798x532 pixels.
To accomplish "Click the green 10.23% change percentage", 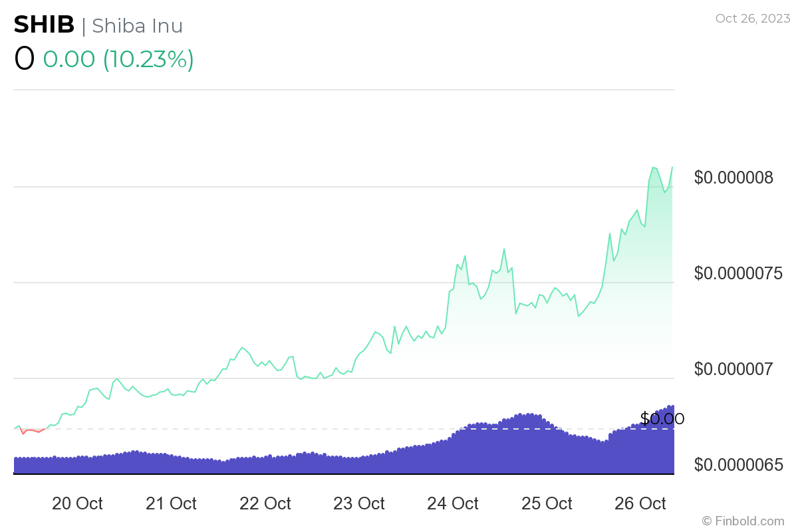I will pyautogui.click(x=148, y=59).
